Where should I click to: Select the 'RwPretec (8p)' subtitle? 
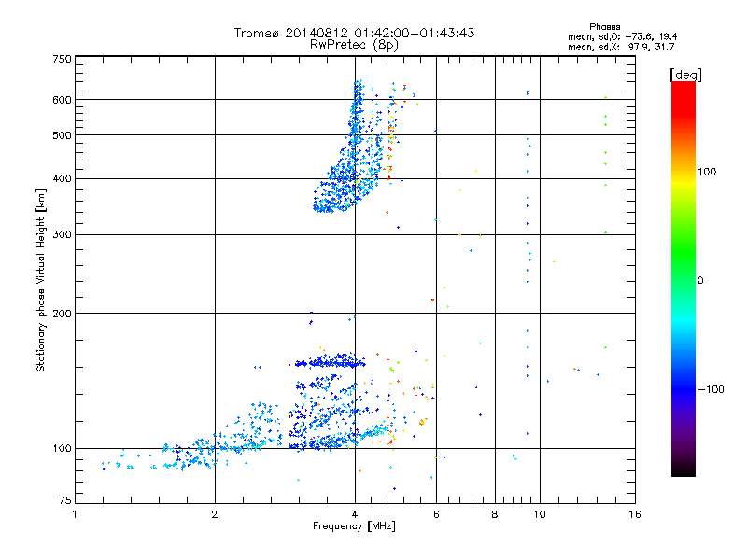(x=354, y=45)
